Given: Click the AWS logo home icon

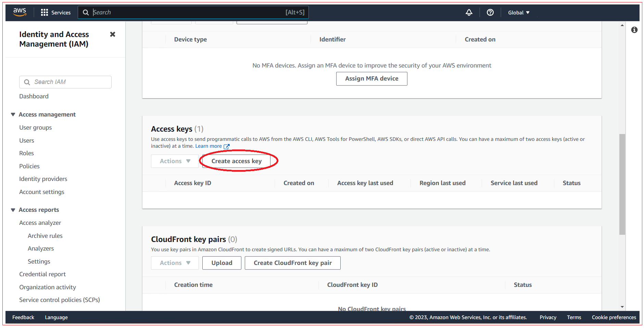Looking at the screenshot, I should coord(20,12).
